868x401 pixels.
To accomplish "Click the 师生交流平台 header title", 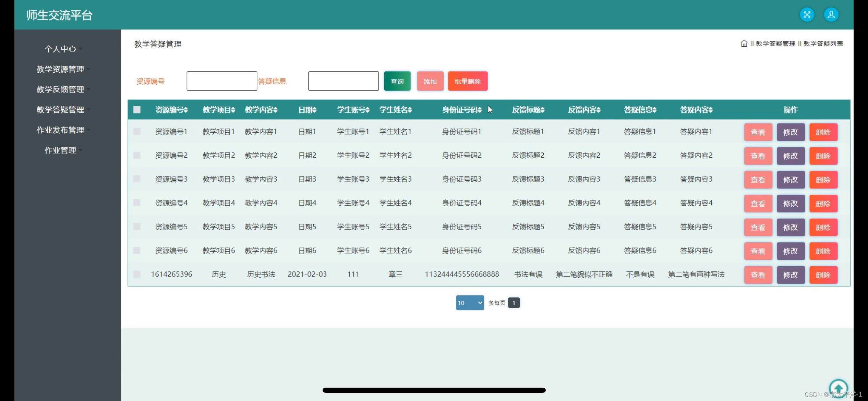I will pyautogui.click(x=59, y=15).
